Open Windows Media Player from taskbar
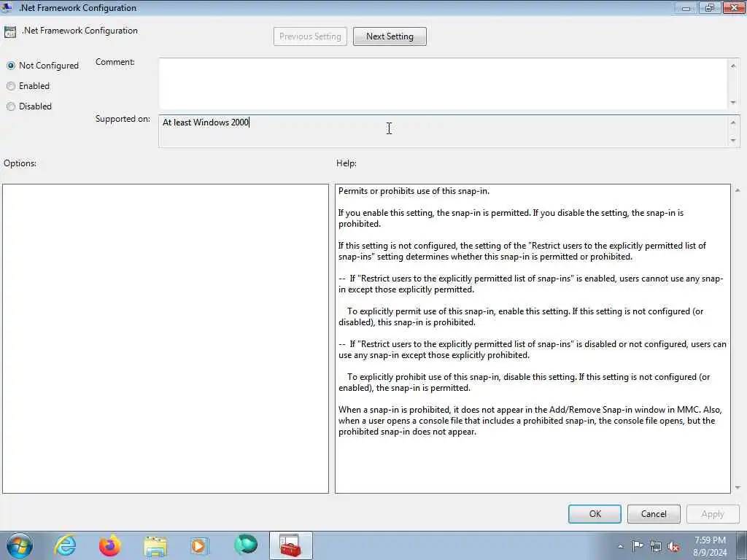The width and height of the screenshot is (747, 560). pos(199,545)
